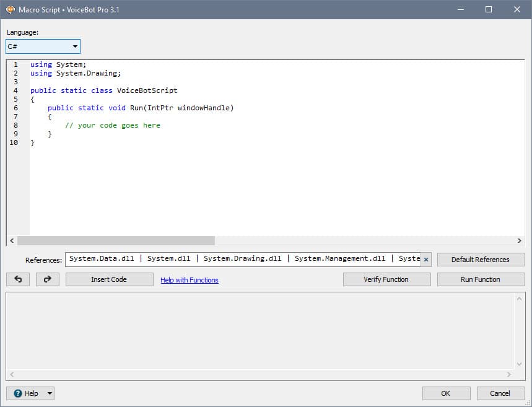The image size is (532, 407).
Task: Close the Macro Script window
Action: coord(517,9)
